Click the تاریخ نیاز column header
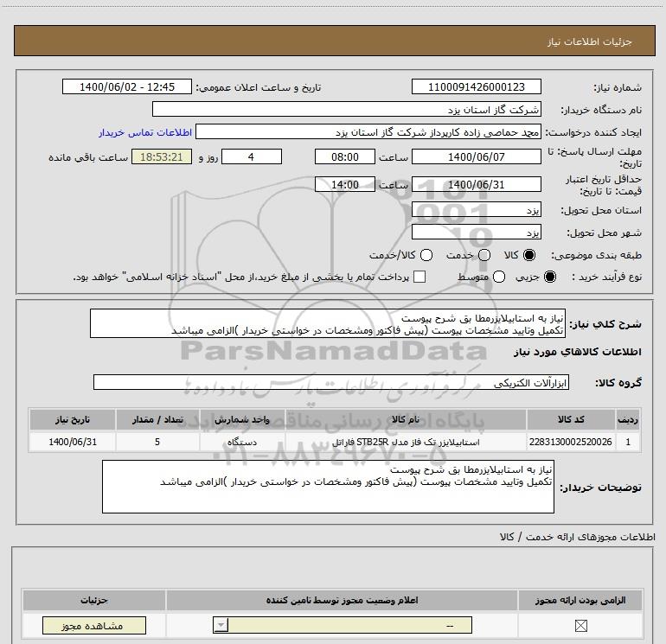The height and width of the screenshot is (644, 666). pyautogui.click(x=73, y=419)
